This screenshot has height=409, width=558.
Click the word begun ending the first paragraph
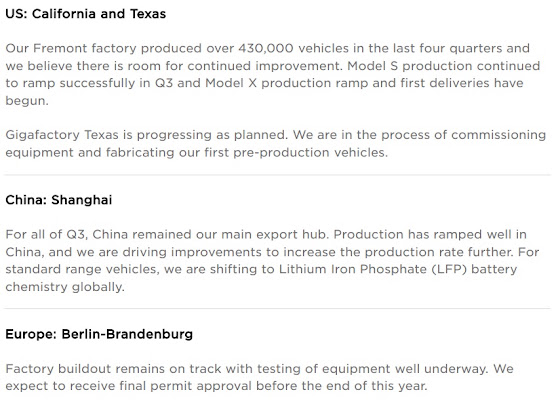click(27, 101)
